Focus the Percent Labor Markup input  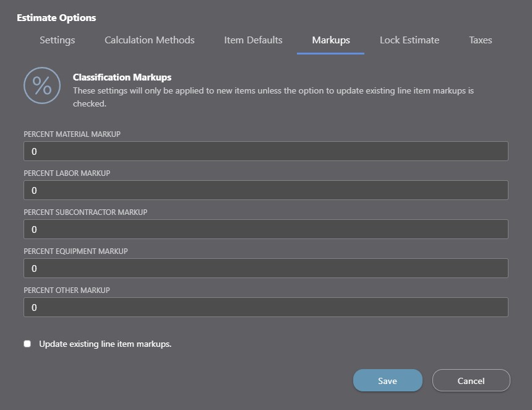coord(265,190)
